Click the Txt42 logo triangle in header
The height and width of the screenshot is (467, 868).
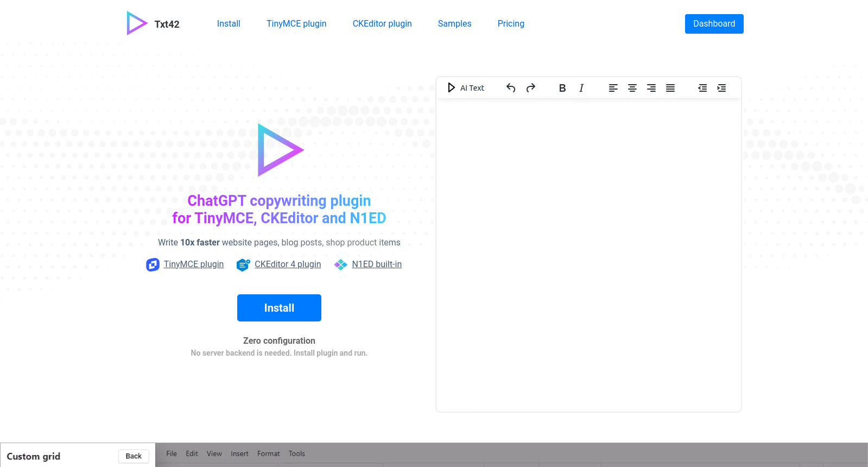tap(137, 23)
